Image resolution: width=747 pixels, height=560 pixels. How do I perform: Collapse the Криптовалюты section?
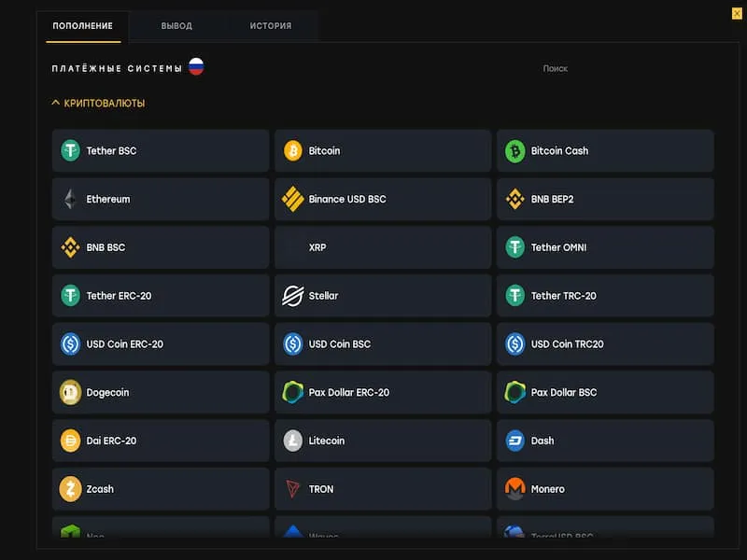(x=98, y=104)
